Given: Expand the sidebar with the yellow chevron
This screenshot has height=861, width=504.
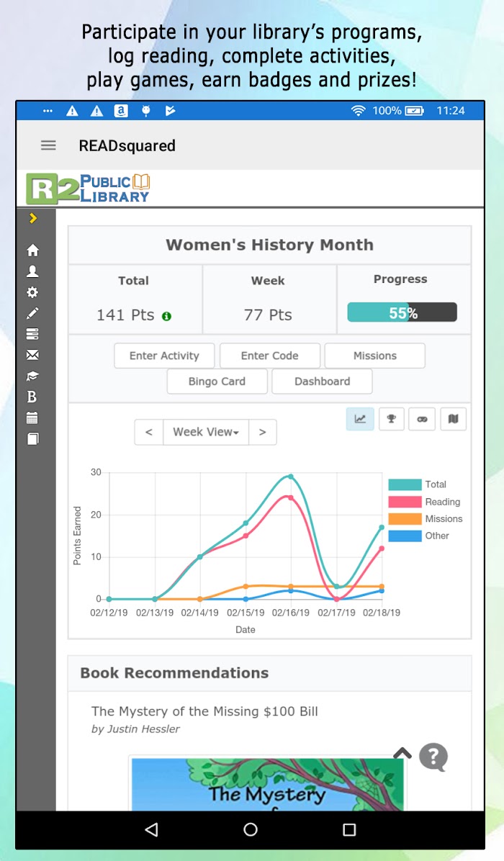Looking at the screenshot, I should point(33,218).
